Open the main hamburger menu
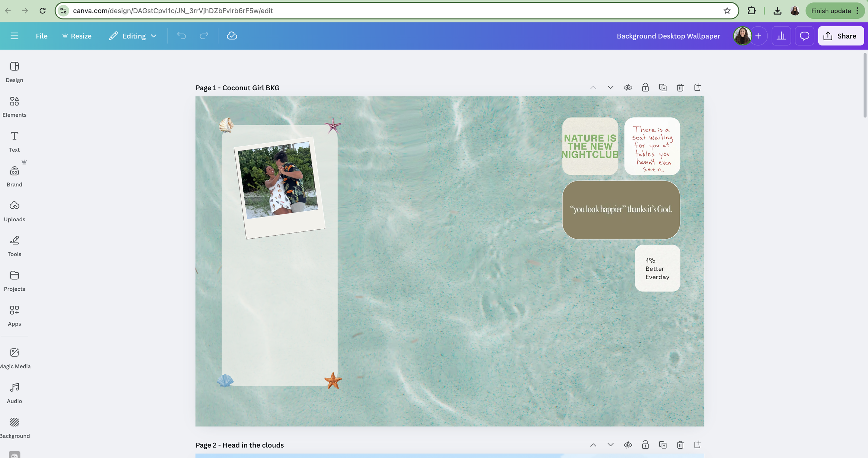The height and width of the screenshot is (458, 868). tap(14, 36)
